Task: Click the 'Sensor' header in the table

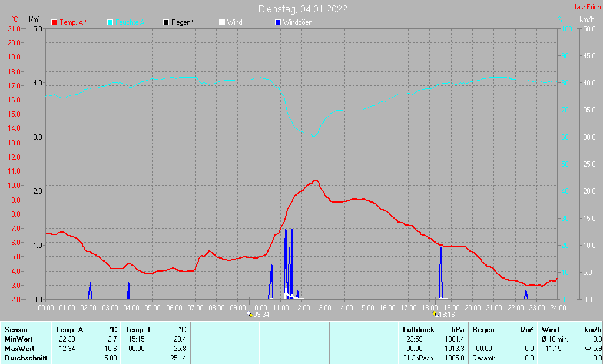Action: [16, 330]
